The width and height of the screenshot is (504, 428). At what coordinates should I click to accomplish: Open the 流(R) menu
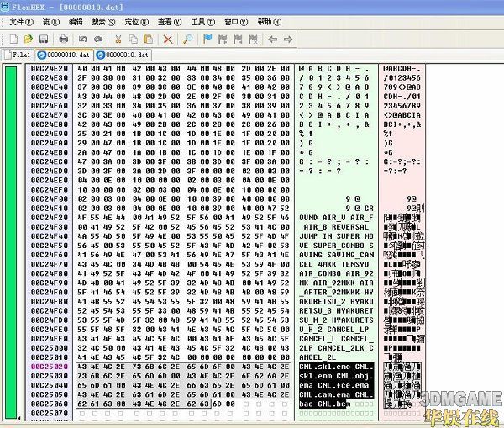[x=51, y=22]
